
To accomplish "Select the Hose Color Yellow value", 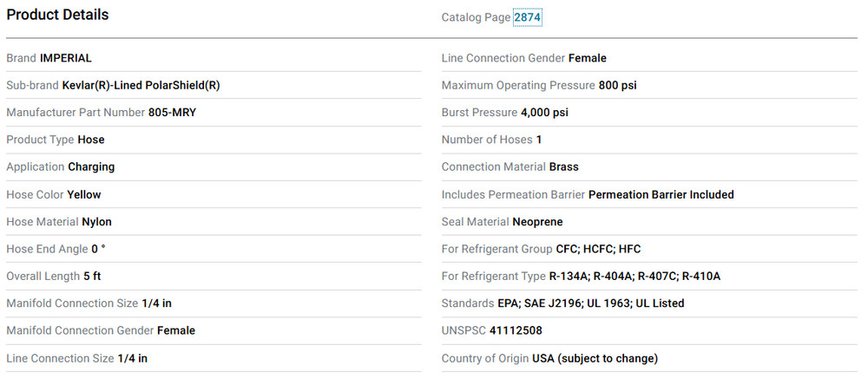I will [x=84, y=194].
